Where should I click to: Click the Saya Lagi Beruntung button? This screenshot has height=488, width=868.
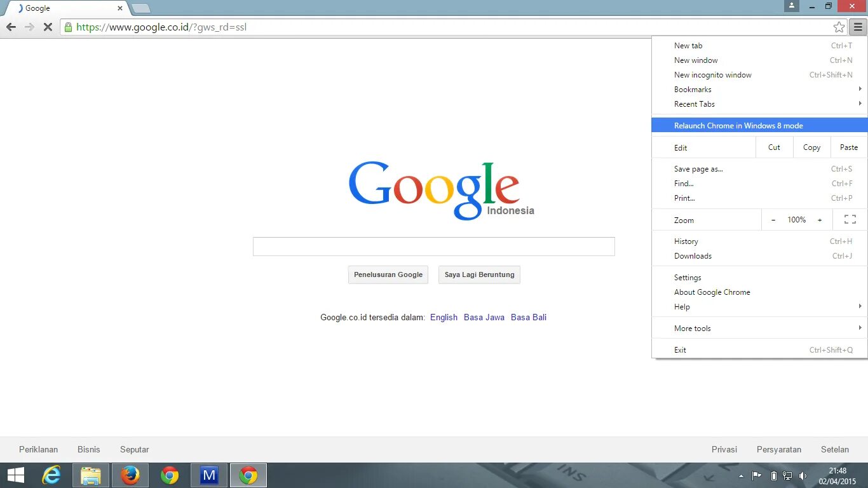(x=480, y=274)
